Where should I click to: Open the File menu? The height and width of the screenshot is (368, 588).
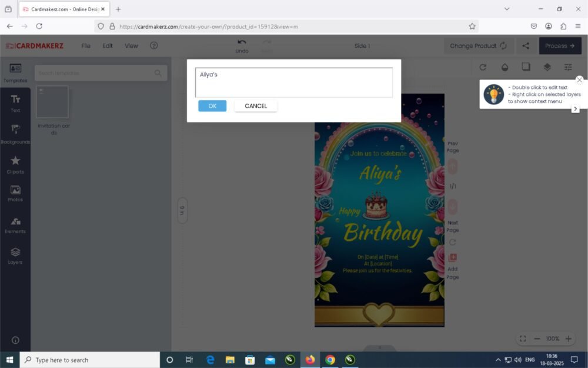86,46
